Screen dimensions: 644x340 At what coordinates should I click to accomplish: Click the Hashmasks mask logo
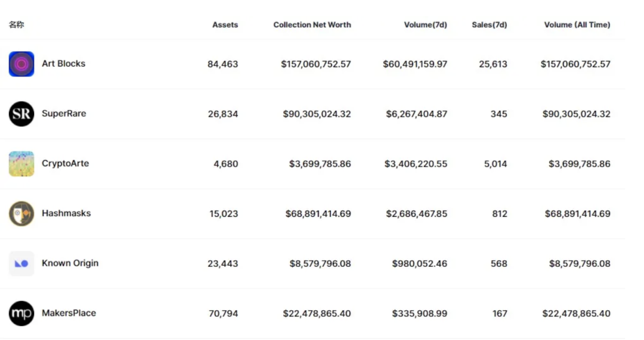coord(21,214)
